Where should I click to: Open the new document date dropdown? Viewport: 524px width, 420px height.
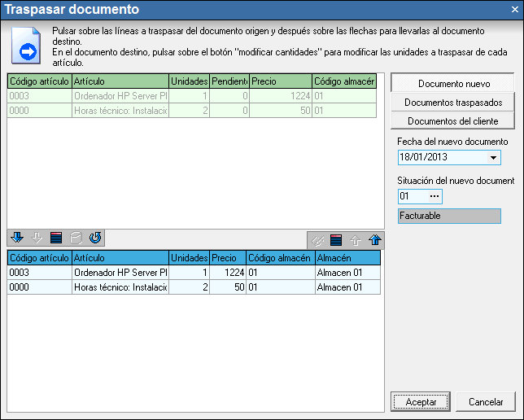[494, 157]
